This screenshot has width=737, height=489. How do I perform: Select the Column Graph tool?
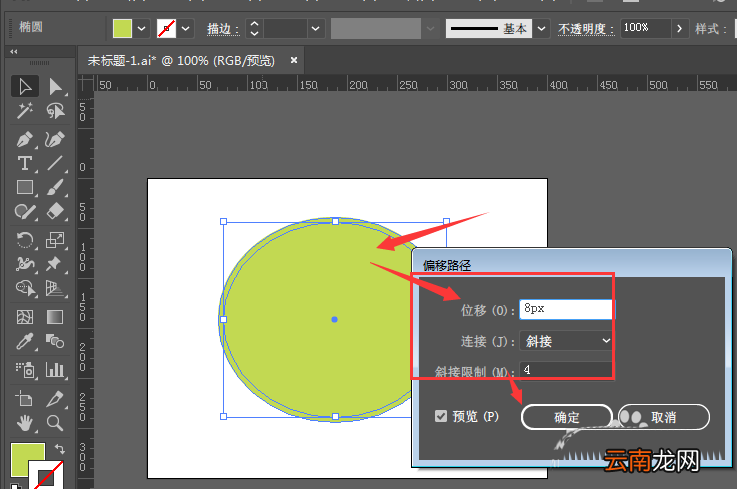[x=55, y=370]
